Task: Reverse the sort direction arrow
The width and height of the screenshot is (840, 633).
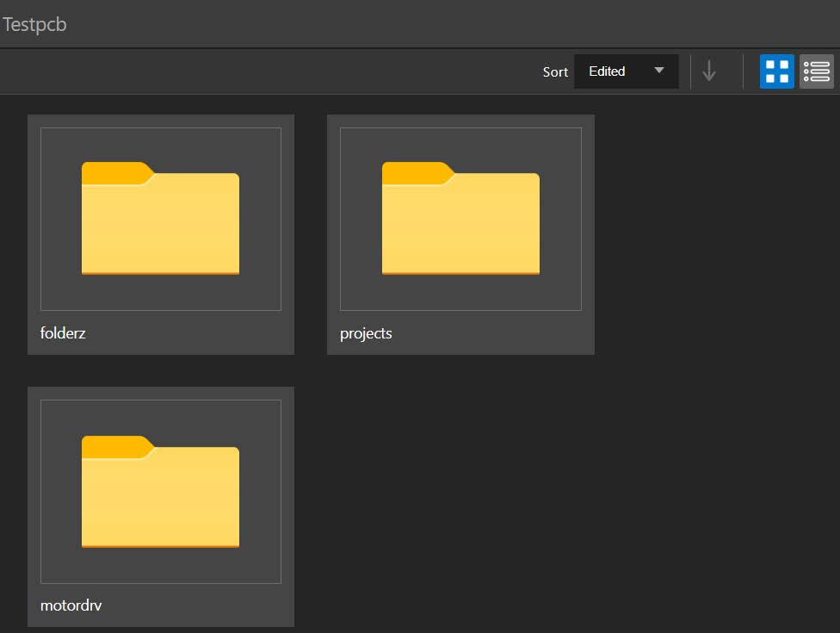Action: tap(709, 71)
